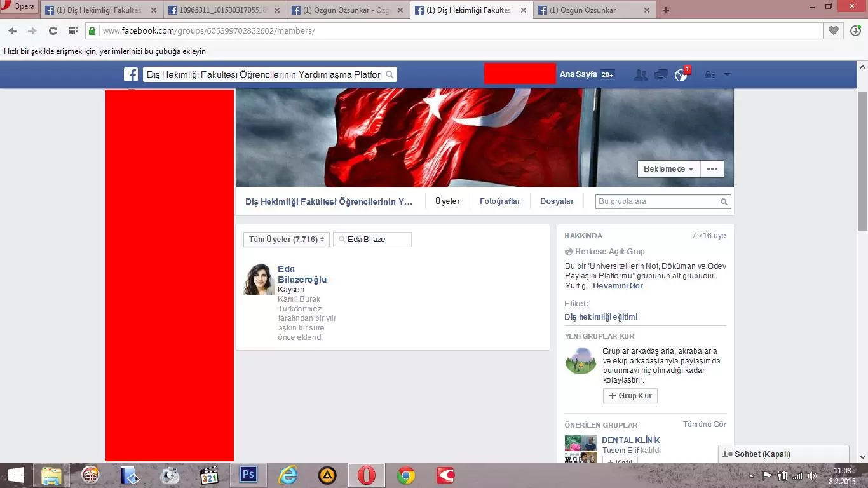The image size is (868, 488).
Task: Click the Grup Kur button
Action: pos(630,396)
